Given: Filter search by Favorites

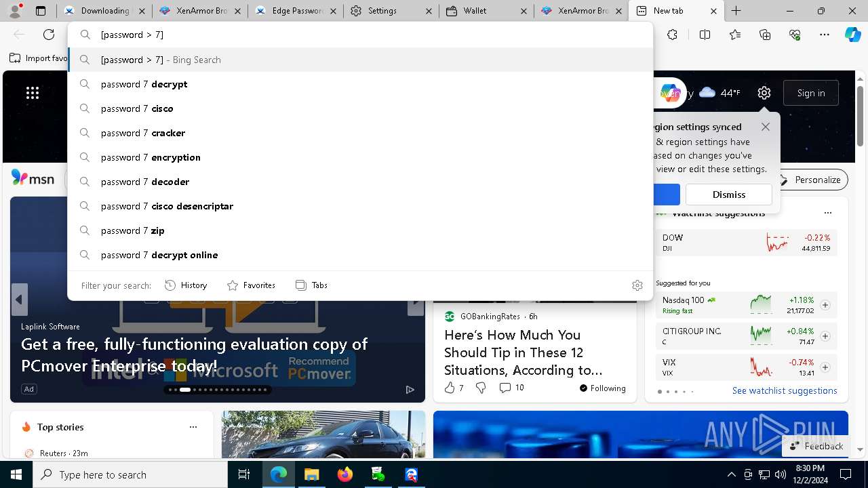Looking at the screenshot, I should [x=251, y=285].
